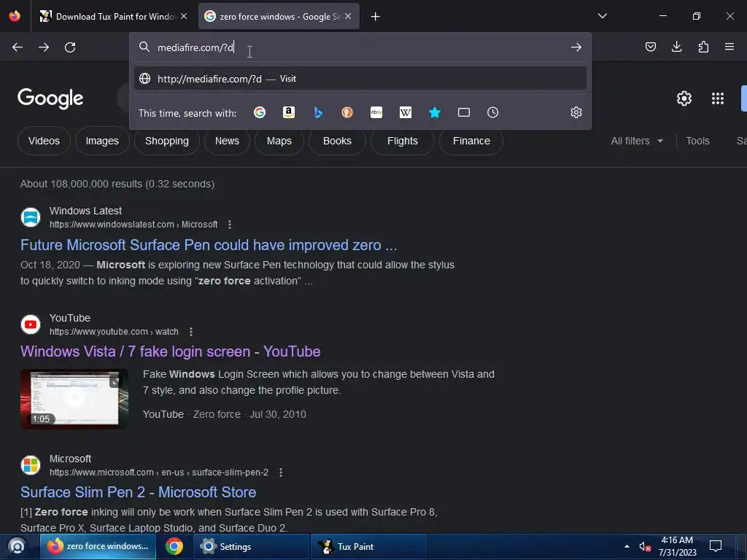Click the muted volume tray icon
The height and width of the screenshot is (560, 747).
(645, 547)
